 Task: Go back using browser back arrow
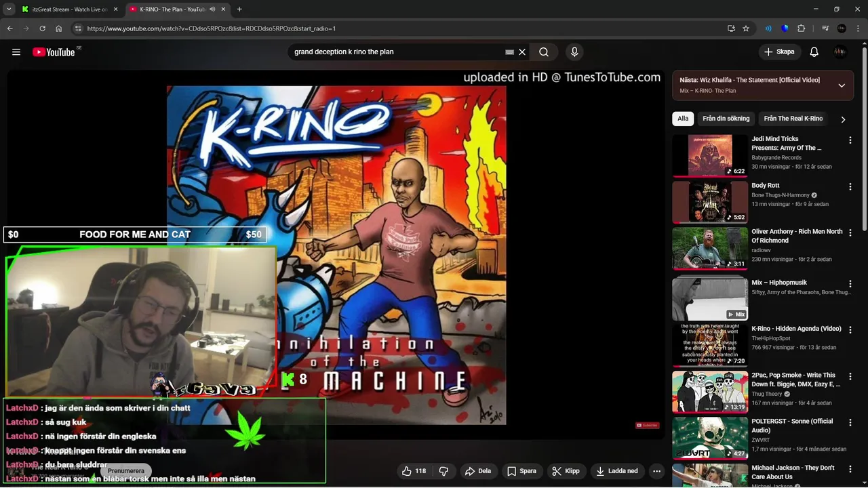(9, 28)
